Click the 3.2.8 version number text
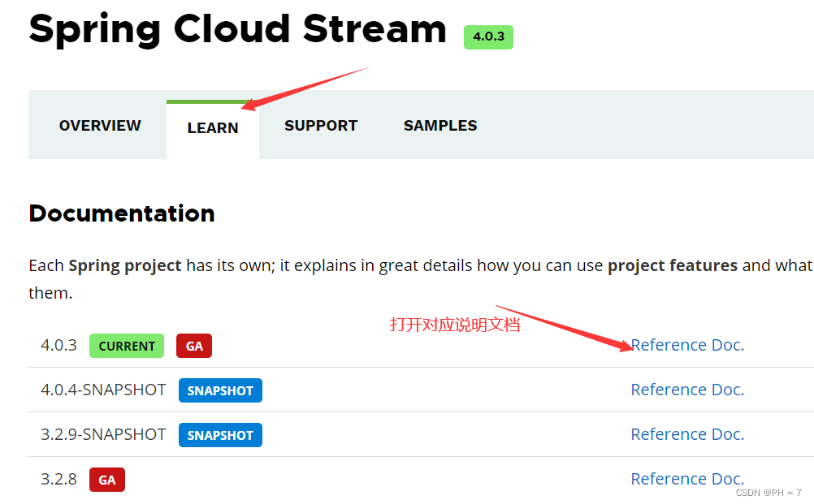The image size is (814, 504). [x=58, y=480]
